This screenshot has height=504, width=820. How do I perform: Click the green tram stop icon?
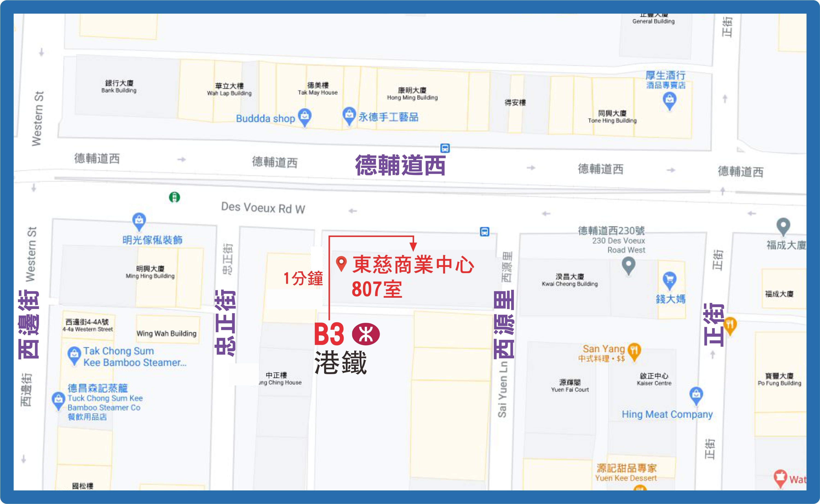(174, 197)
